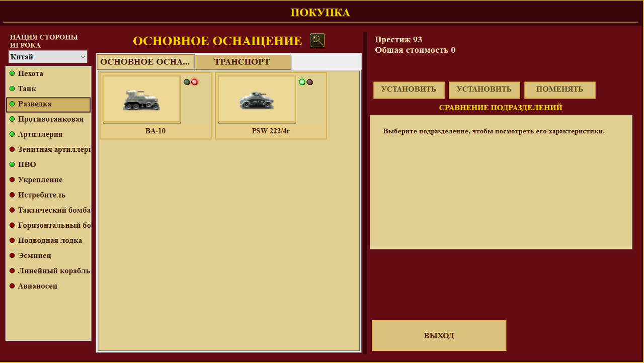Image resolution: width=644 pixels, height=363 pixels.
Task: Click the СРАВНЕНИЕ ПОДРАЗДЕЛЕНИЙ heading
Action: click(501, 108)
